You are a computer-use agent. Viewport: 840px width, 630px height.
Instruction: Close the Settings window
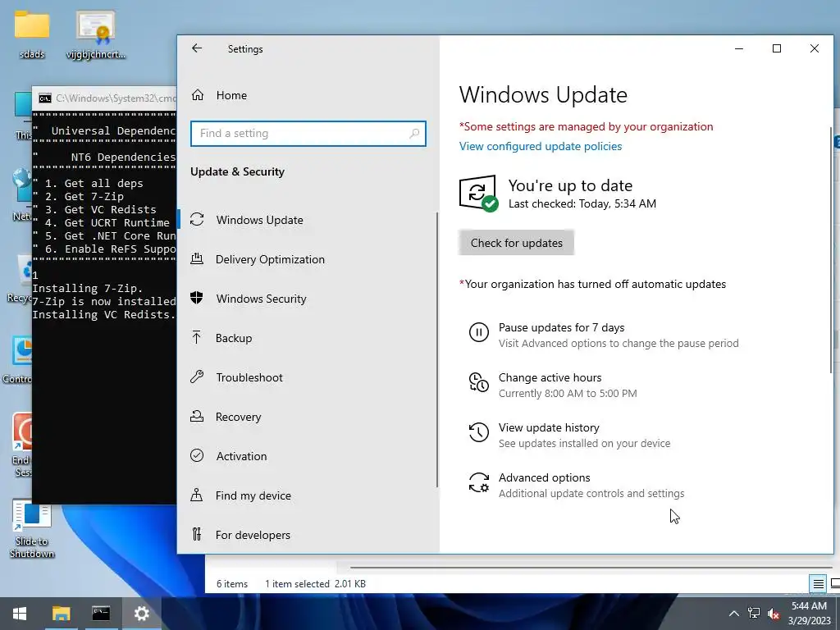point(815,48)
